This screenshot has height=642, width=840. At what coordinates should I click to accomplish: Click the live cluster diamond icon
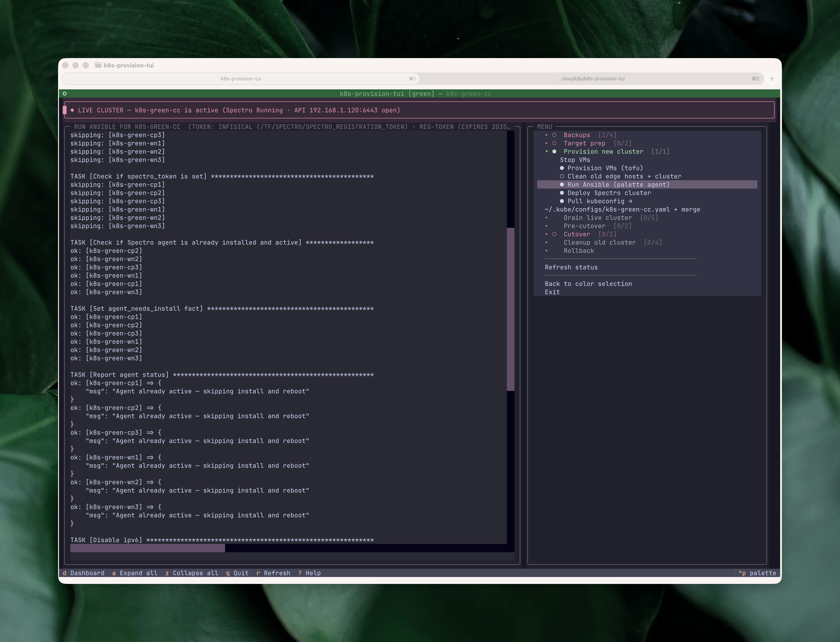[x=72, y=110]
